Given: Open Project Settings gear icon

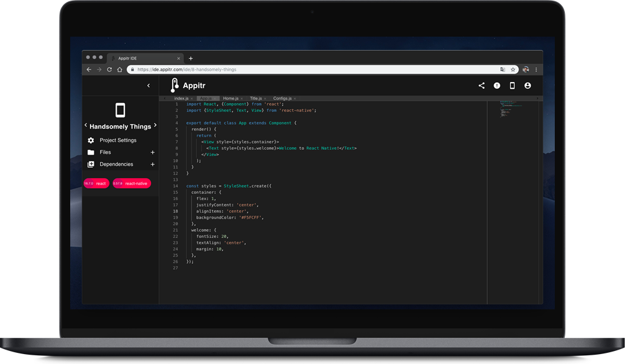Looking at the screenshot, I should point(91,140).
